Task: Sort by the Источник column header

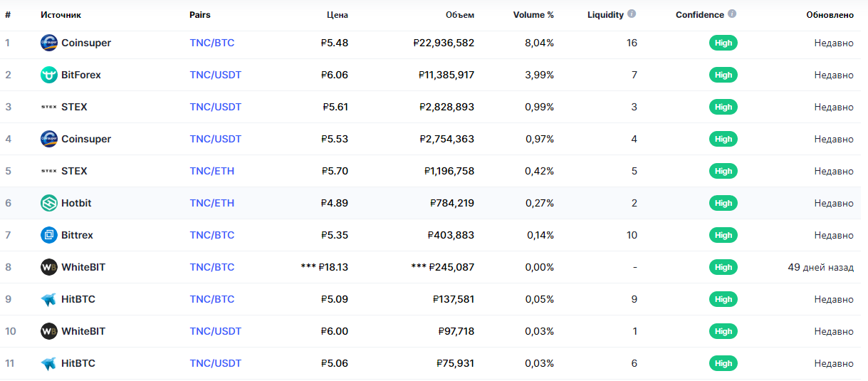Action: click(x=61, y=14)
